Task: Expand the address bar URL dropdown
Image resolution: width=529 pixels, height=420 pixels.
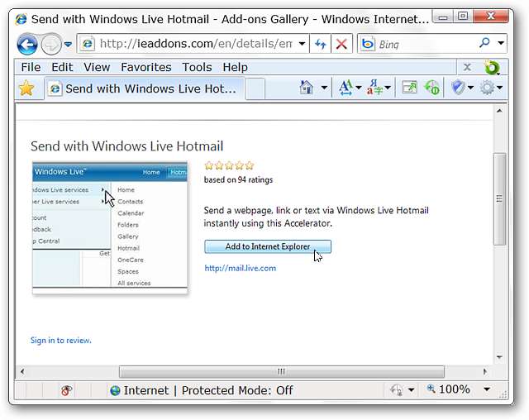Action: [302, 44]
